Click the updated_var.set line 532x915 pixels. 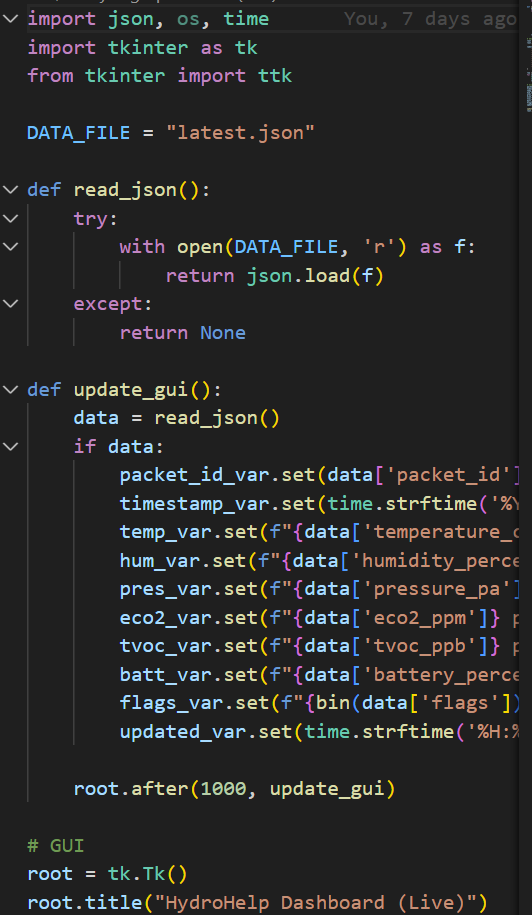(319, 732)
